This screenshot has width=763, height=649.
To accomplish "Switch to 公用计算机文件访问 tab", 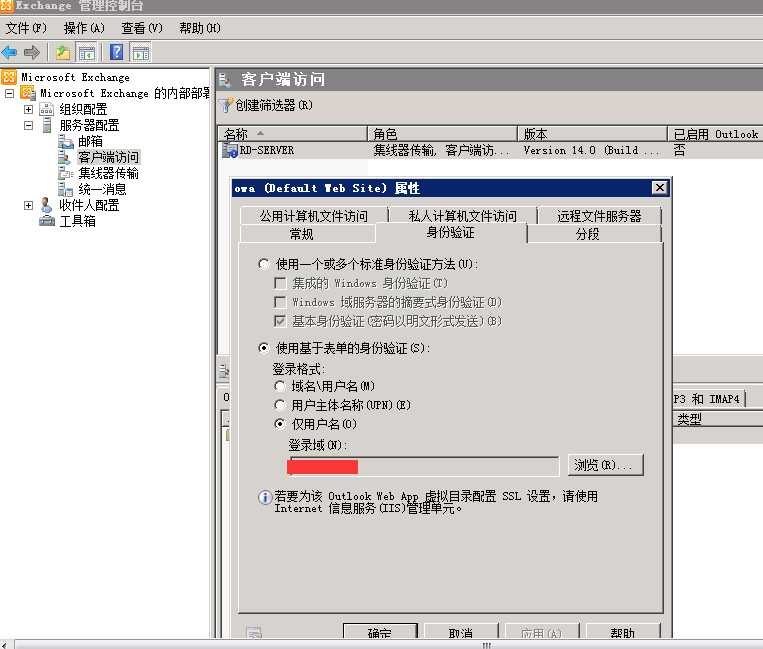I will [x=314, y=216].
